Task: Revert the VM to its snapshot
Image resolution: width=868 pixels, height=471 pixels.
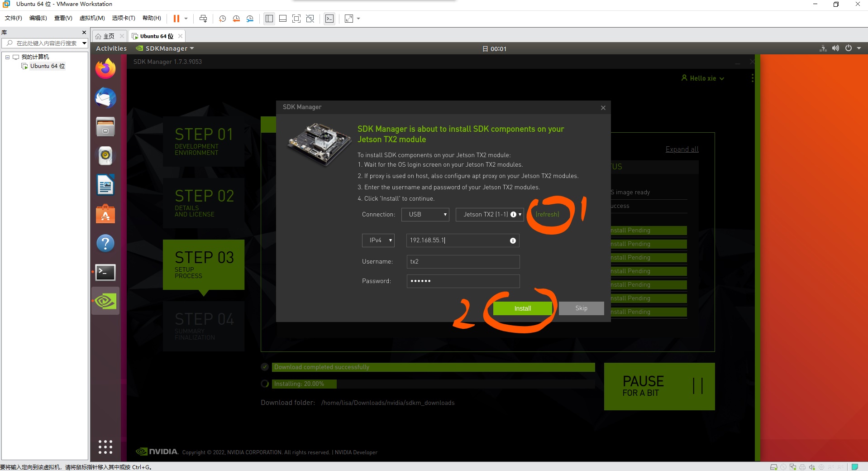Action: [x=236, y=19]
